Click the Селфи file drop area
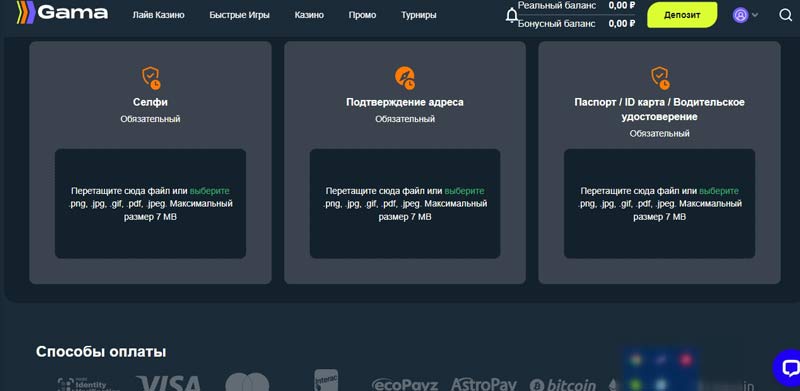800x391 pixels. click(x=151, y=204)
